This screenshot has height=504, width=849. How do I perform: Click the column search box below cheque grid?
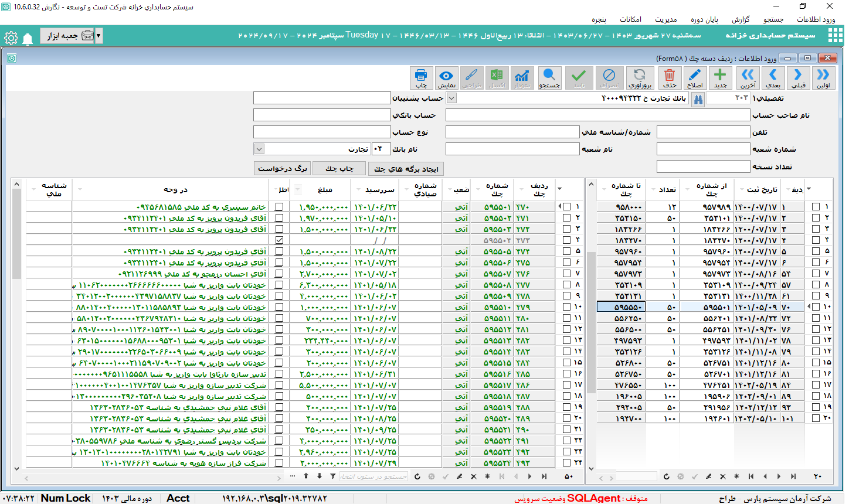374,476
